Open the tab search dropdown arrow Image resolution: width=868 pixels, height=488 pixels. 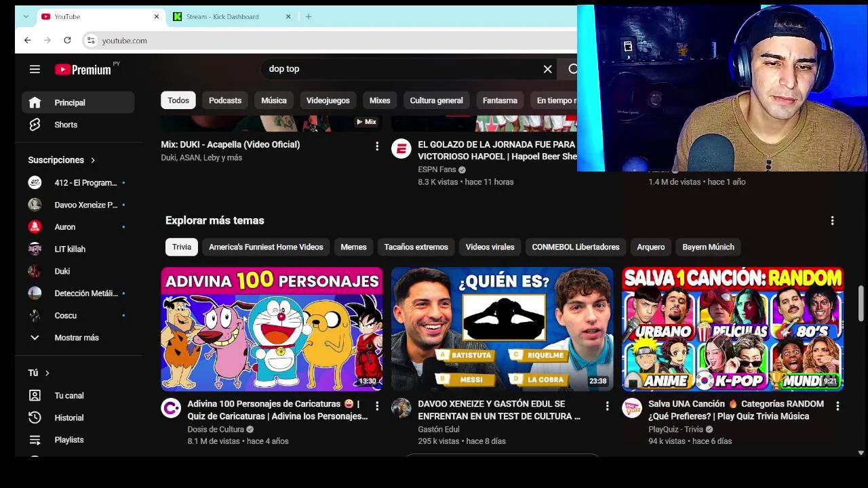click(x=26, y=16)
